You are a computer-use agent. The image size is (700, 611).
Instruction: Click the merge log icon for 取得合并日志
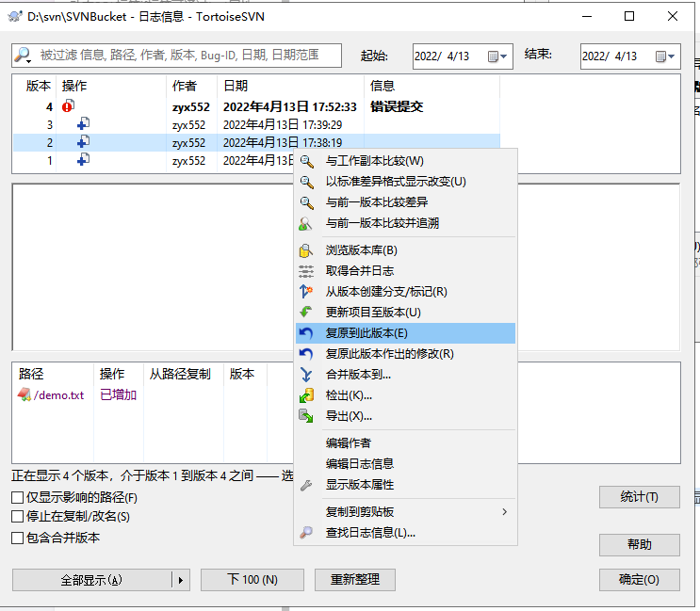click(306, 271)
